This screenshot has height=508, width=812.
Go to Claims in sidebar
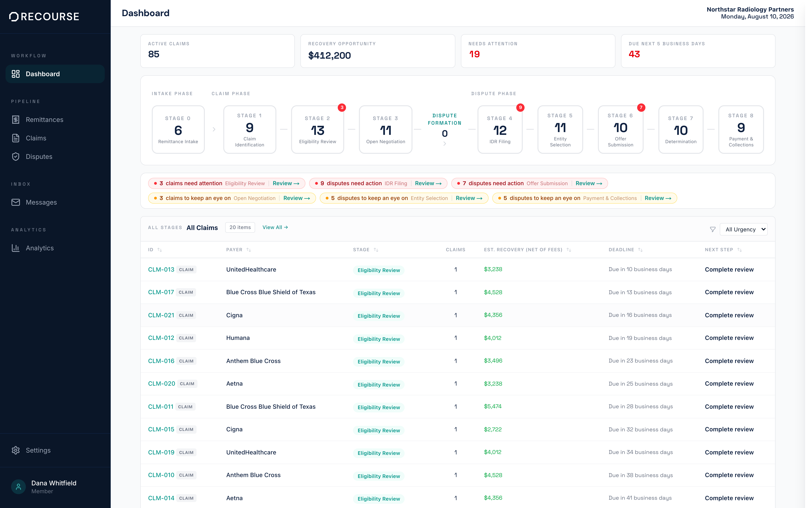55,138
